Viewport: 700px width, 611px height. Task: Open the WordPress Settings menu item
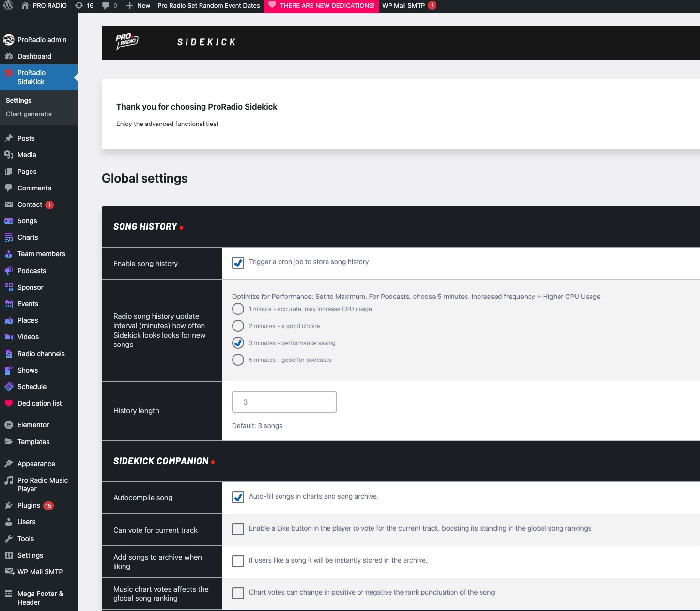click(39, 555)
